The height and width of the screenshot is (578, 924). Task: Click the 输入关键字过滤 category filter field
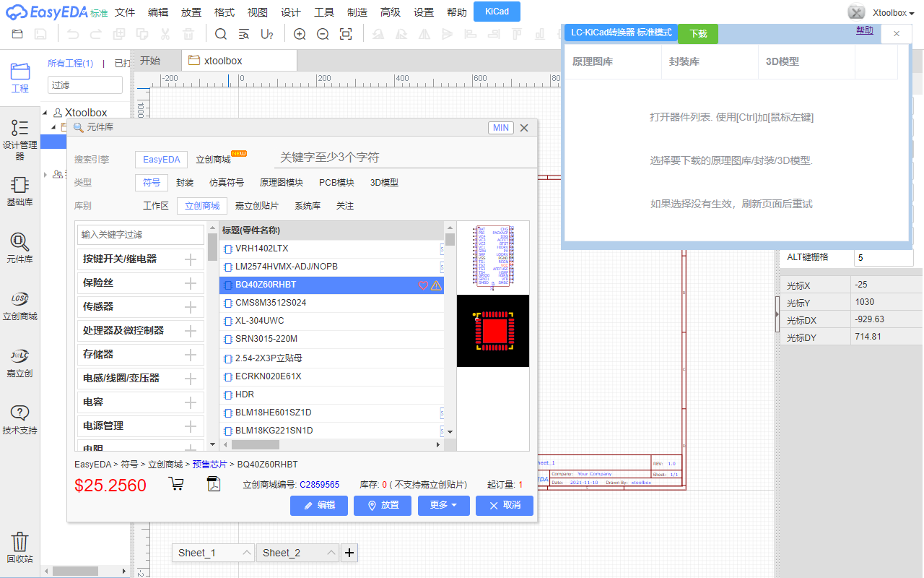pyautogui.click(x=141, y=235)
